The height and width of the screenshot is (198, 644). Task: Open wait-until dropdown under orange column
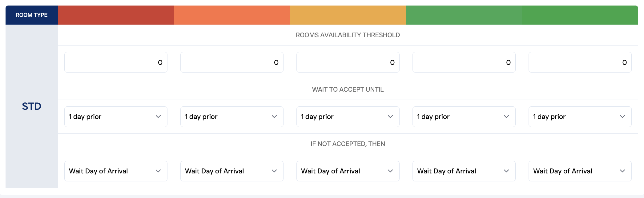pos(232,117)
